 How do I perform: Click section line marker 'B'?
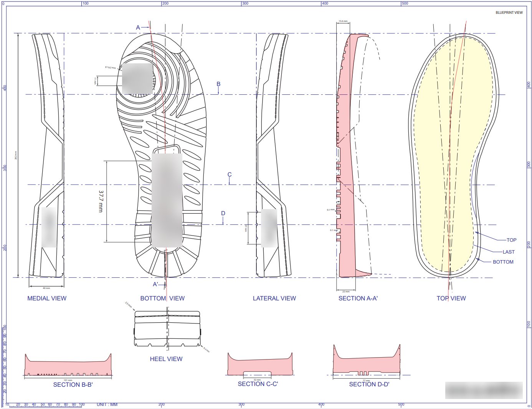click(x=218, y=84)
